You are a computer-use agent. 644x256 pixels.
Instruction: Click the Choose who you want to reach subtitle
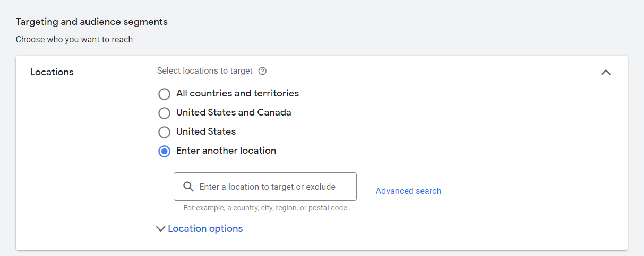point(74,39)
